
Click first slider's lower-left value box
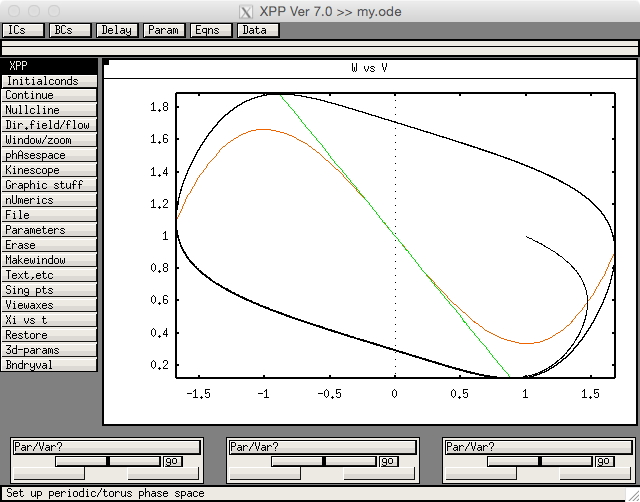pyautogui.click(x=49, y=473)
